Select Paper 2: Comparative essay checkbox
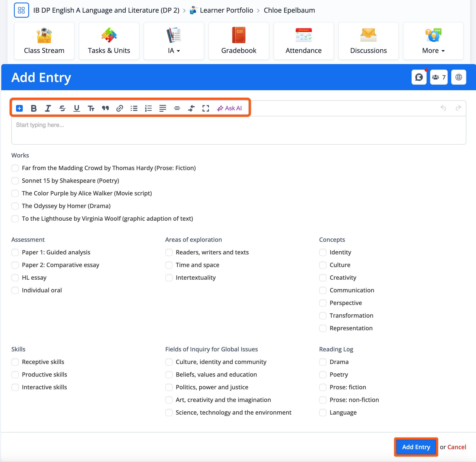The height and width of the screenshot is (462, 476). [15, 265]
